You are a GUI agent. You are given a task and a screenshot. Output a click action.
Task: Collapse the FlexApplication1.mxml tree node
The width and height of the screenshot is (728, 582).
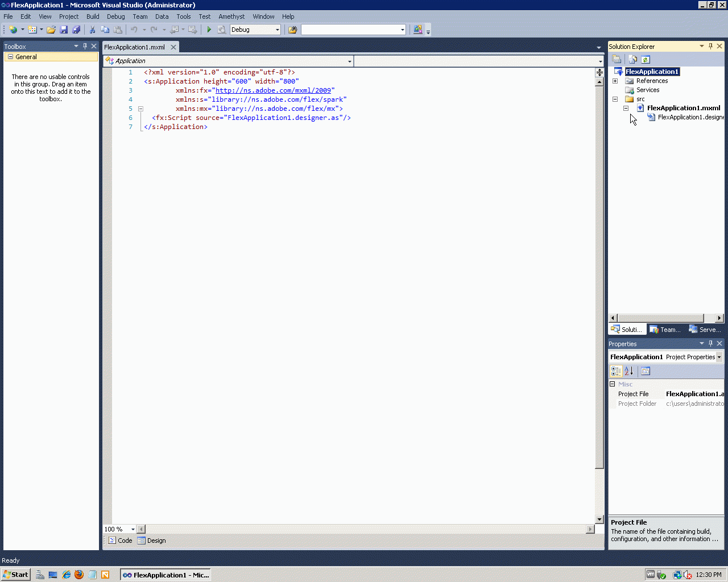626,108
